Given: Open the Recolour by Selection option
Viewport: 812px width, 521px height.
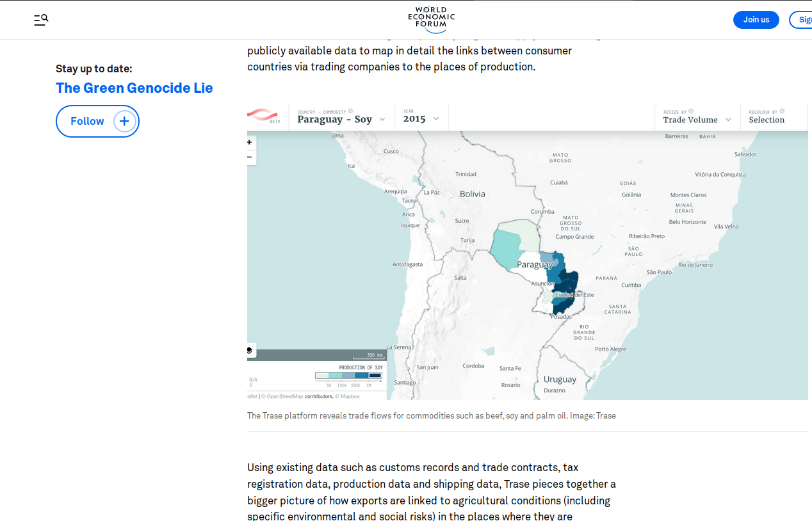Looking at the screenshot, I should click(x=767, y=120).
